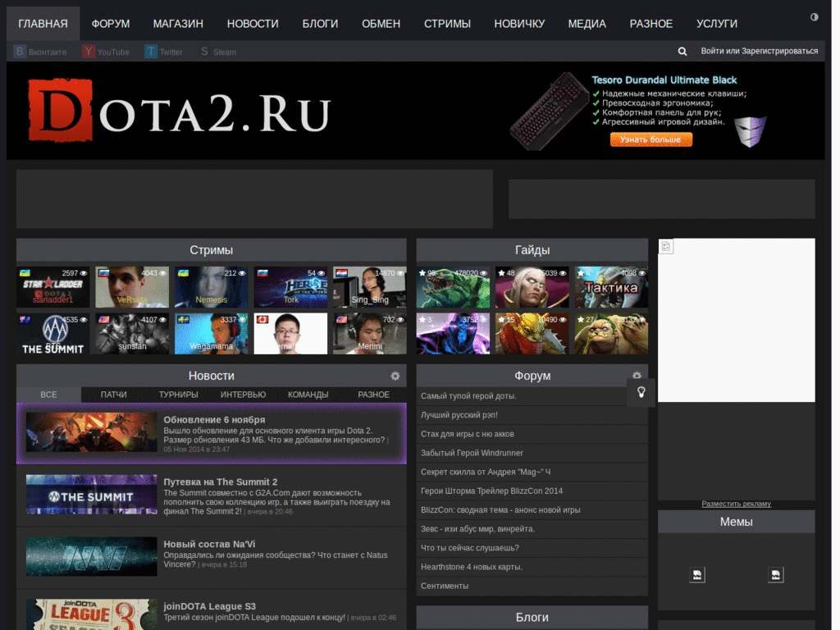Select the КОМАНДЫ news tab
Viewport: 840px width, 630px height.
tap(308, 395)
